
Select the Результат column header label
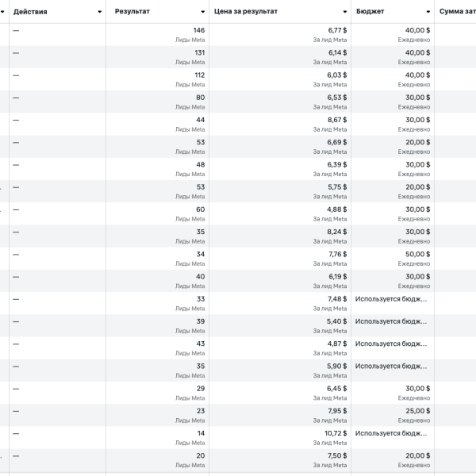point(132,12)
